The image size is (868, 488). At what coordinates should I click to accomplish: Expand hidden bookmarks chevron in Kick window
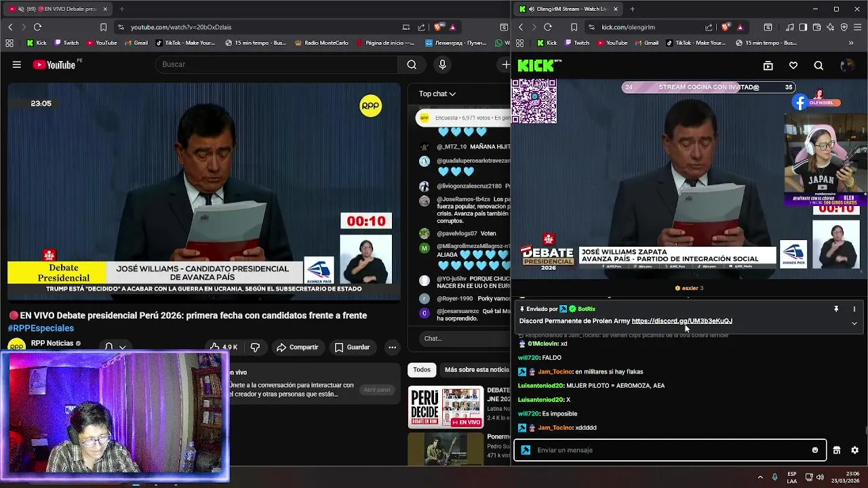tap(851, 43)
